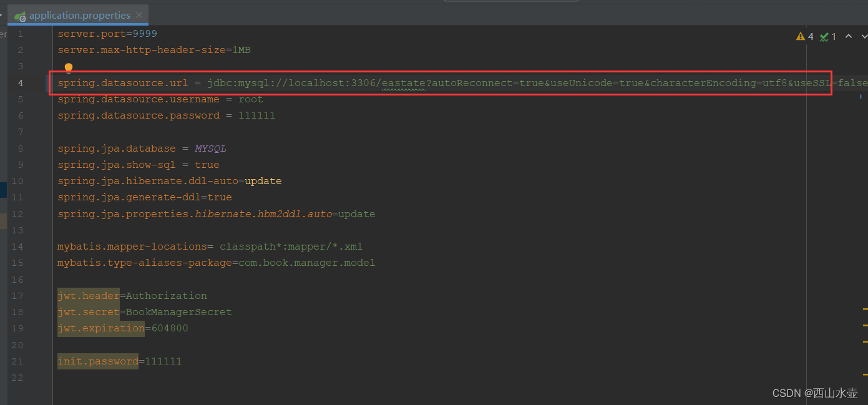
Task: Click the MYSQL value on spring.jpa.database line
Action: tap(210, 148)
